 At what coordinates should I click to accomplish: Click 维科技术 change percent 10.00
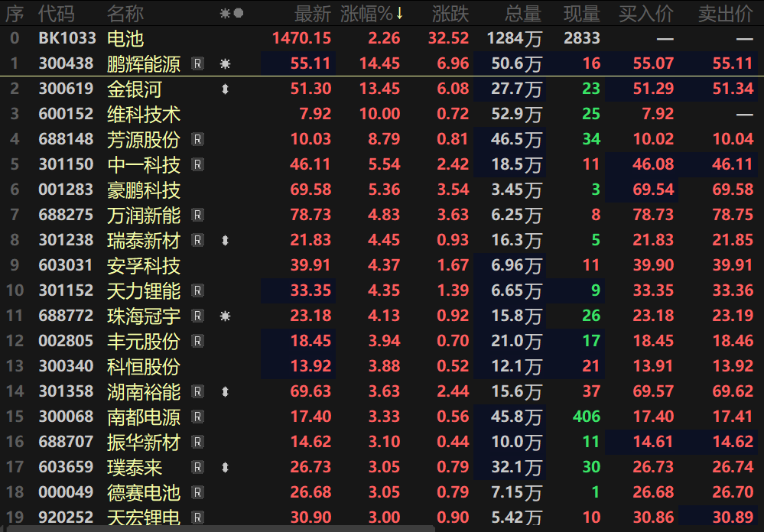379,114
